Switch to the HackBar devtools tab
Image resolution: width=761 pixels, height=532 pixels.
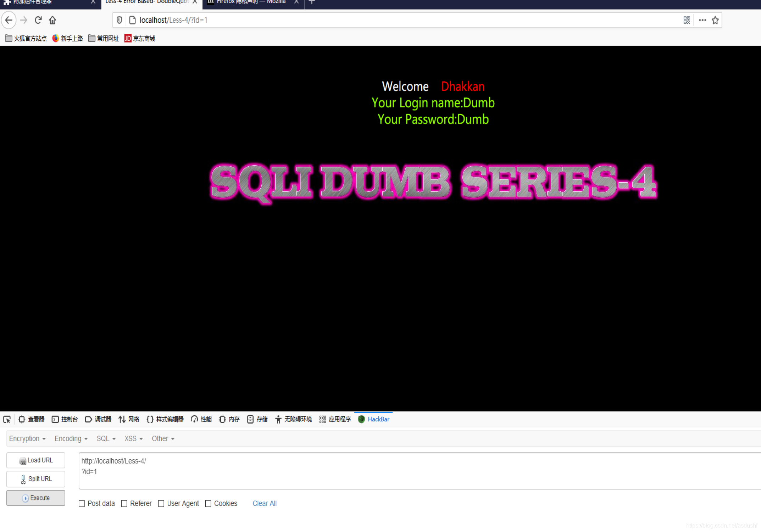point(374,419)
